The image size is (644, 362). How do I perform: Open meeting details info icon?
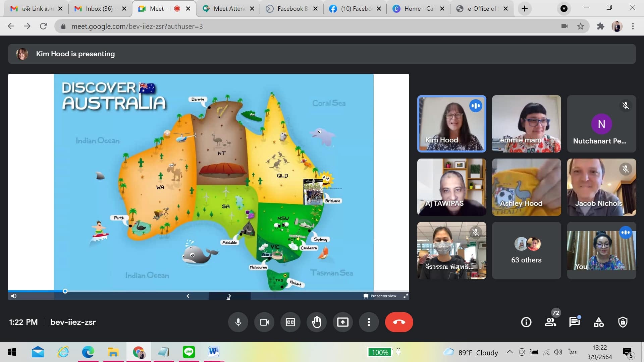click(x=526, y=322)
